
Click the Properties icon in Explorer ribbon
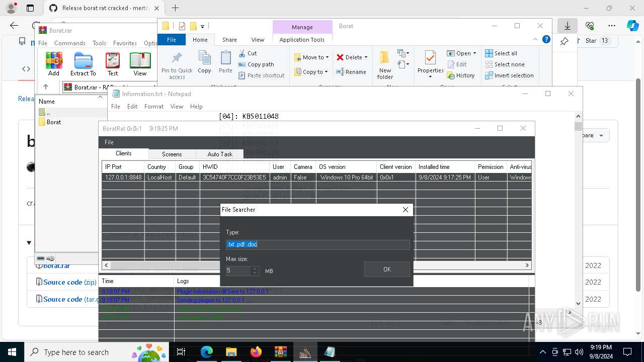430,64
